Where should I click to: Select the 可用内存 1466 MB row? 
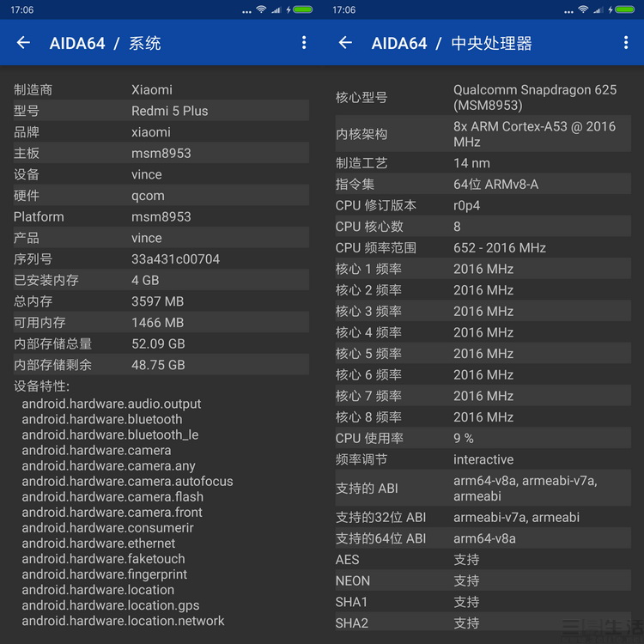(x=161, y=323)
